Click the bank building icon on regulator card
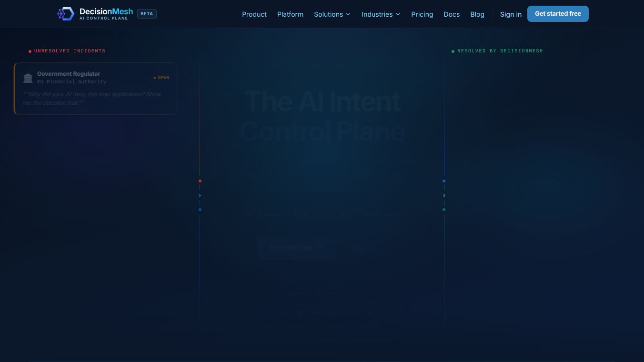The height and width of the screenshot is (362, 644). (28, 78)
